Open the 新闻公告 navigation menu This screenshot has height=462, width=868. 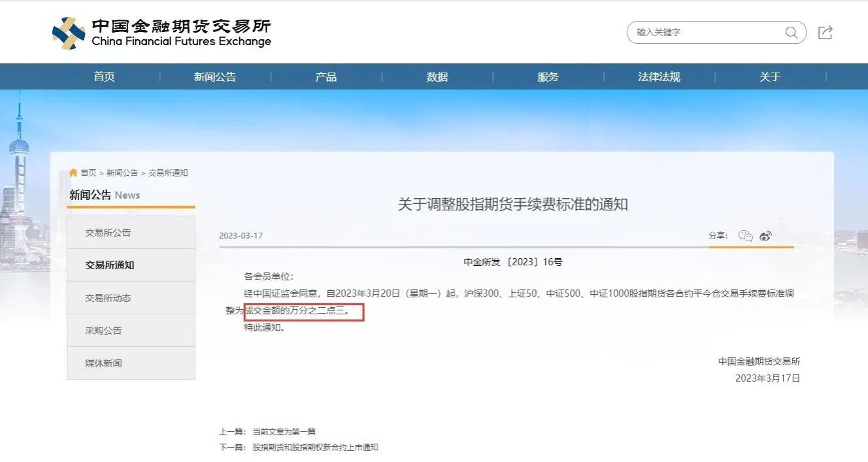click(215, 76)
